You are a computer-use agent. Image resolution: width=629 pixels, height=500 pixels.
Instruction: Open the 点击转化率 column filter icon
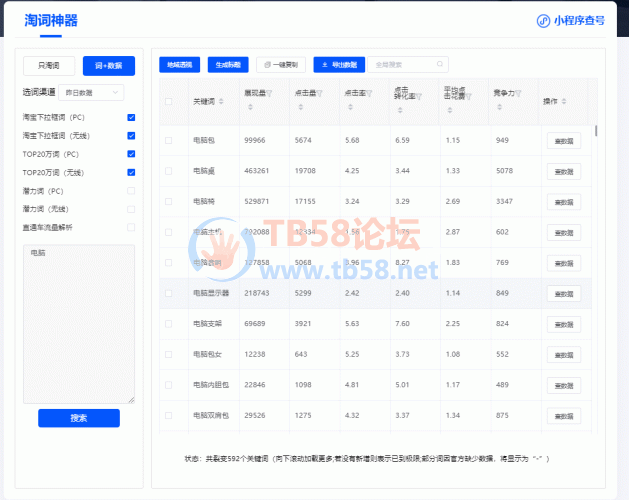[419, 97]
